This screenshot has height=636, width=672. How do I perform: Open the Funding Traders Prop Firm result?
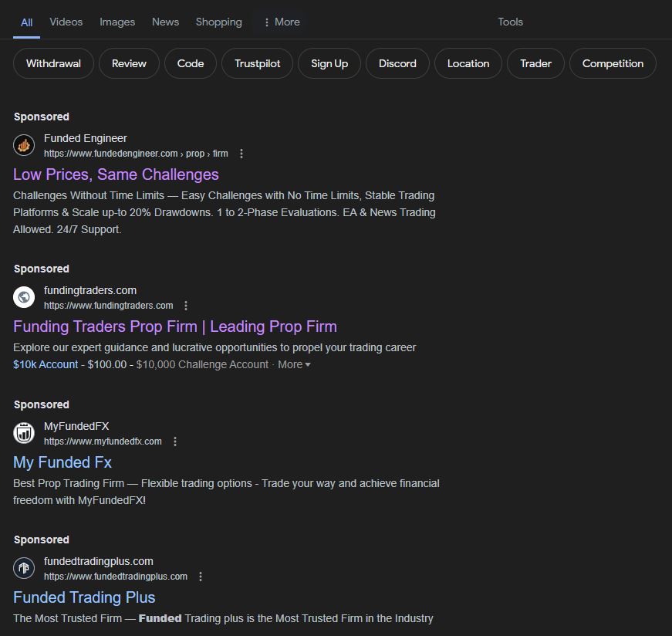click(x=174, y=326)
